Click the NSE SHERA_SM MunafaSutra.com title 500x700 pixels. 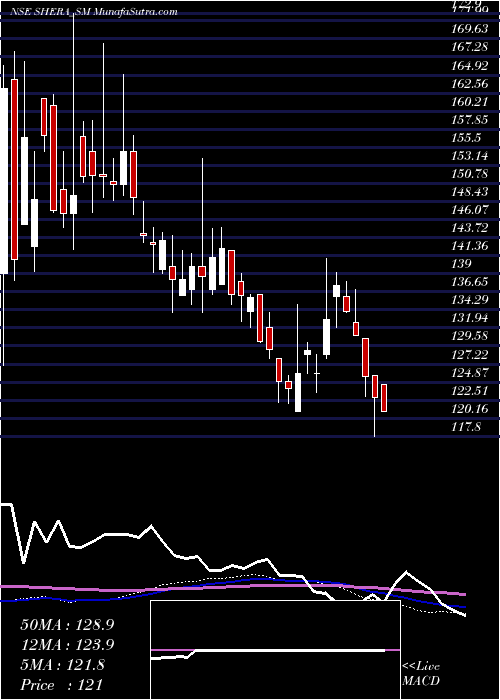pos(93,12)
